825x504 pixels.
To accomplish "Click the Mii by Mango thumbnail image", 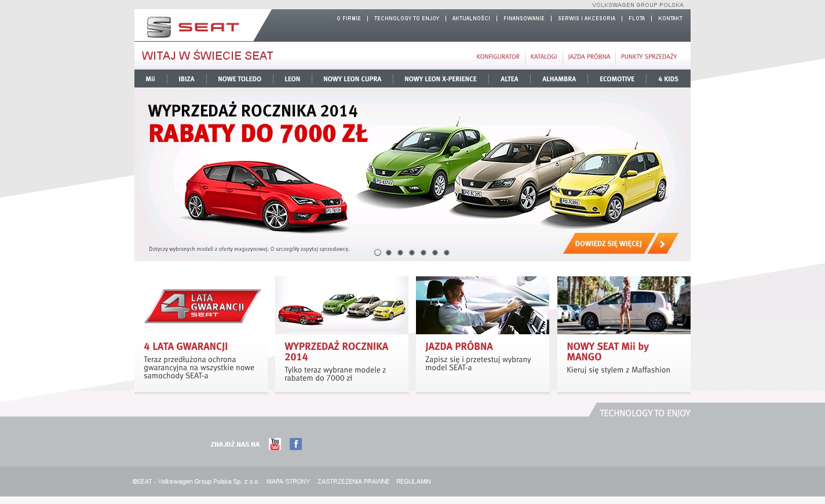I will (623, 305).
